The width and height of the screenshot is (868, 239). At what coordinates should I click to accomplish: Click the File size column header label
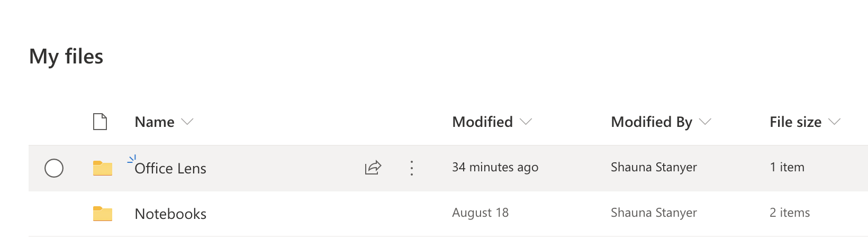tap(795, 122)
